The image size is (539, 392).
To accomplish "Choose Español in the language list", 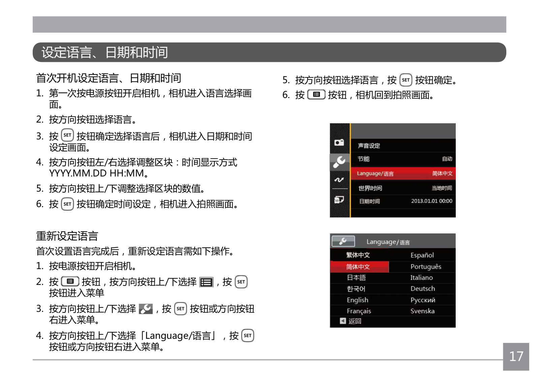I will (422, 255).
